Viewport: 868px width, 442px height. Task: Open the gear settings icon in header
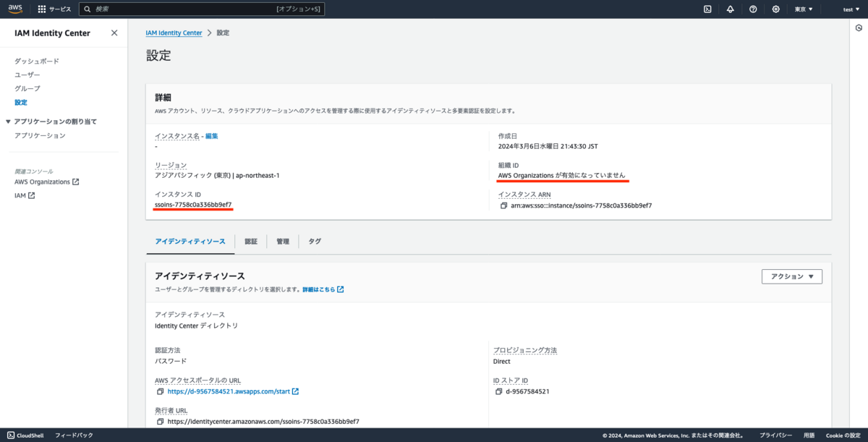point(776,9)
